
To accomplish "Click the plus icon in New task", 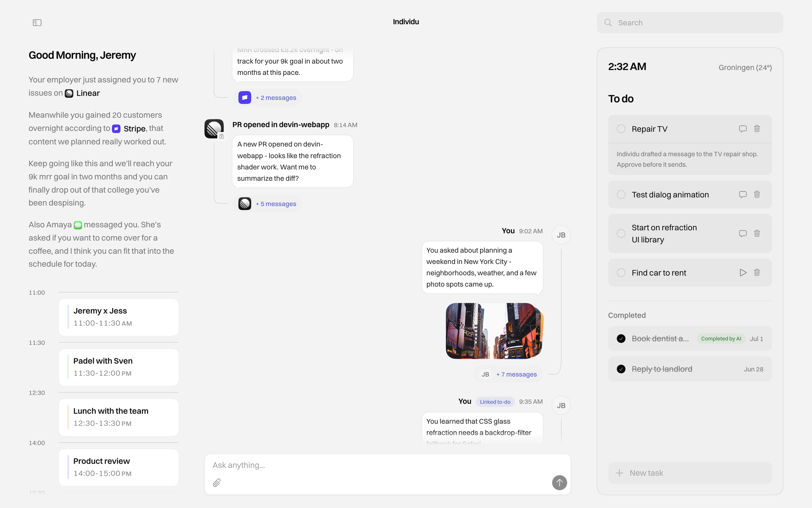I will pyautogui.click(x=619, y=473).
